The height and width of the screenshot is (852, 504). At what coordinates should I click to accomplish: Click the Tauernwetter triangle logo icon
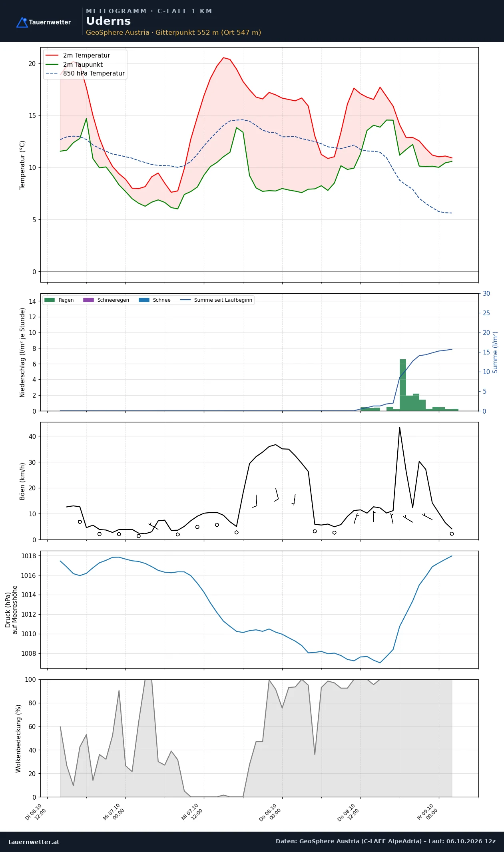pyautogui.click(x=22, y=22)
